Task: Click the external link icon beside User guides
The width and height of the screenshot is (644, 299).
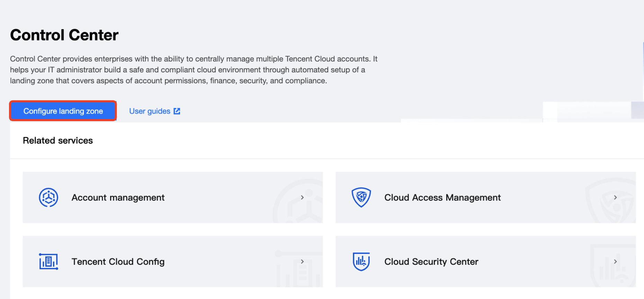Action: (177, 111)
